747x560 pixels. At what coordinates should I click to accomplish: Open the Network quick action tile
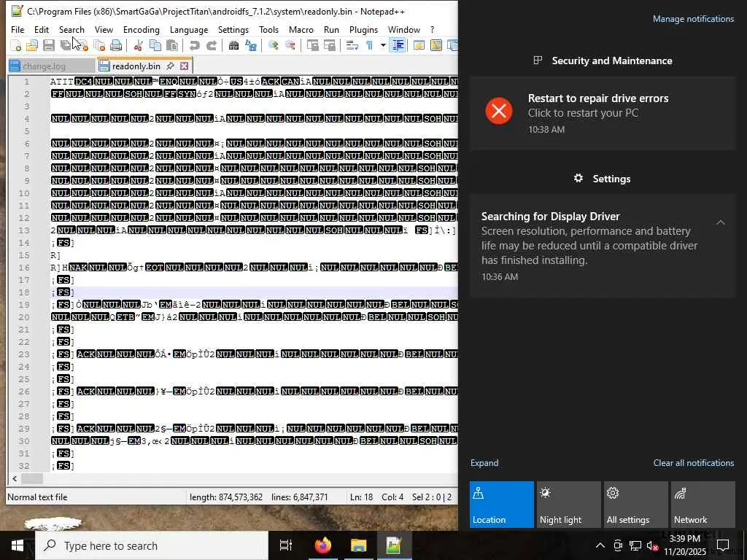click(703, 505)
